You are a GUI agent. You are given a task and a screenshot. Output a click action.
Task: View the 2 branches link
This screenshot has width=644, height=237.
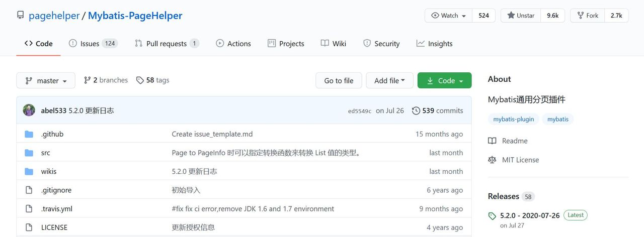click(x=106, y=80)
